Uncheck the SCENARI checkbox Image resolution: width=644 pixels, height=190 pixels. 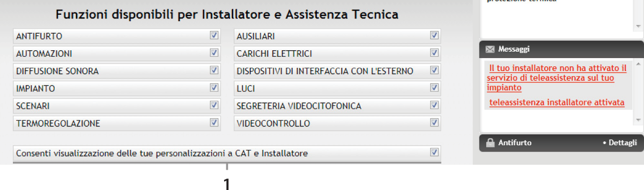click(x=214, y=105)
